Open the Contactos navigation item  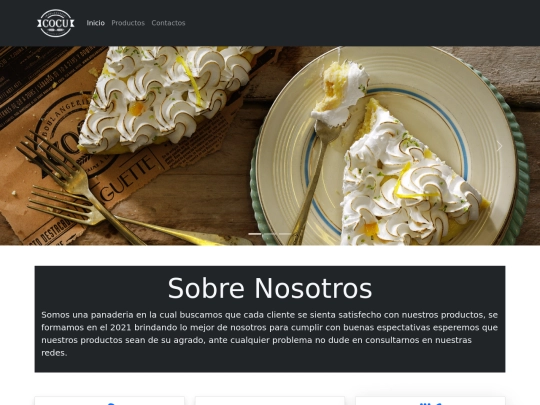168,23
